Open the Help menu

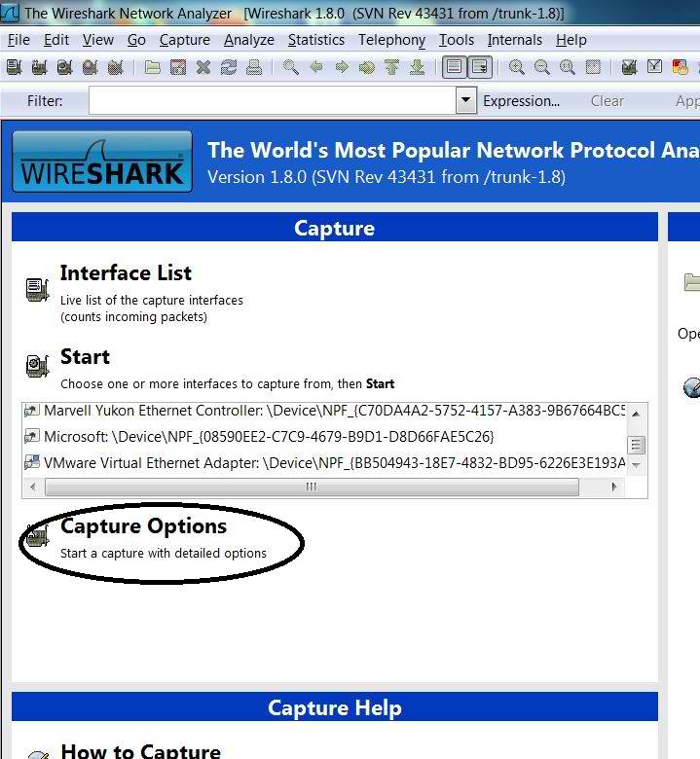coord(571,40)
